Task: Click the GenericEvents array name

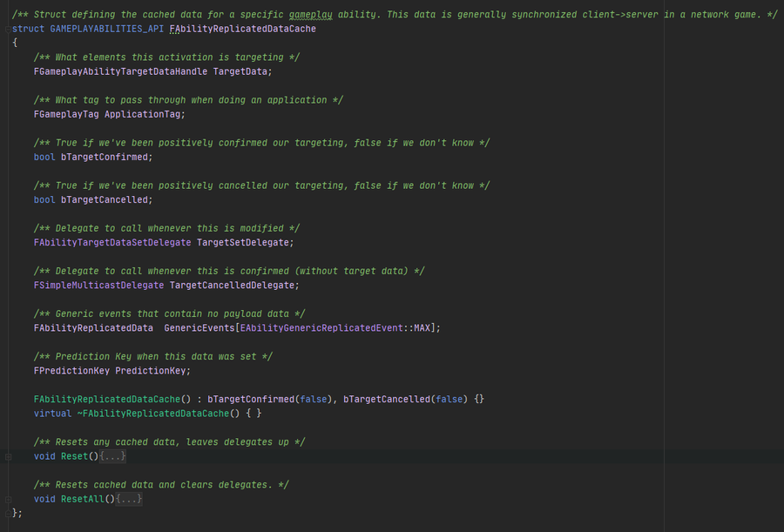Action: (199, 328)
